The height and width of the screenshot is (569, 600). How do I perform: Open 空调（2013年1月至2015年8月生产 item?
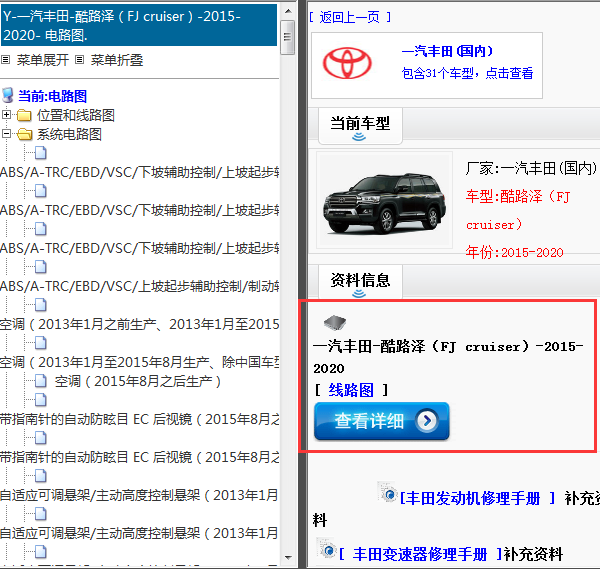[139, 362]
